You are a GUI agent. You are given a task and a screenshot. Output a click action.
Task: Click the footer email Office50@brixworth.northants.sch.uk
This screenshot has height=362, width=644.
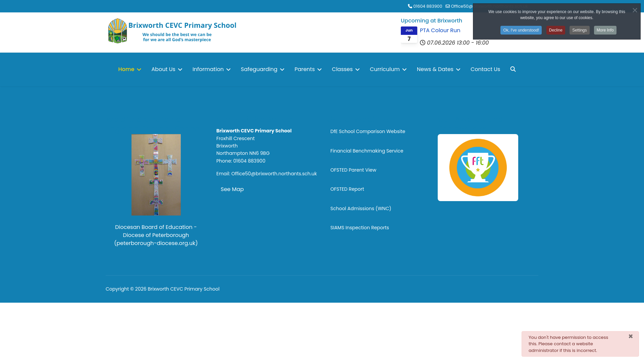pyautogui.click(x=274, y=174)
